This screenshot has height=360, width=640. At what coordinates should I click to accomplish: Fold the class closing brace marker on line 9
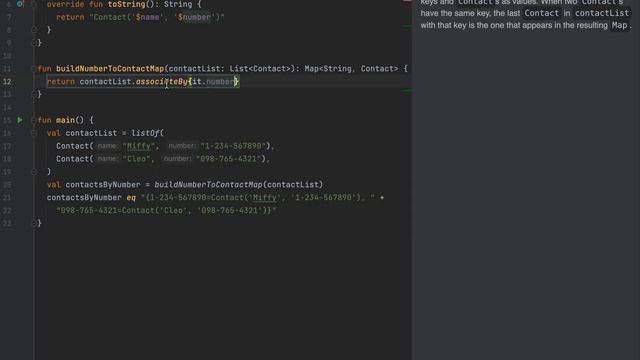pos(34,42)
